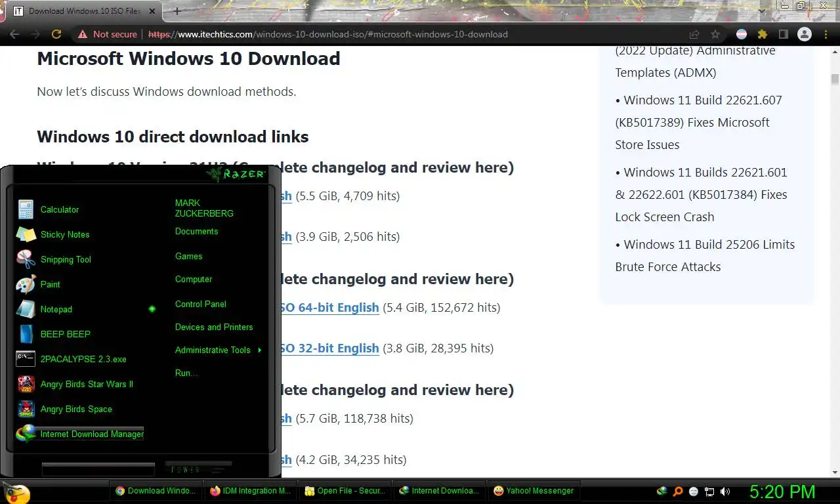
Task: Click the start orb button
Action: coord(16,492)
